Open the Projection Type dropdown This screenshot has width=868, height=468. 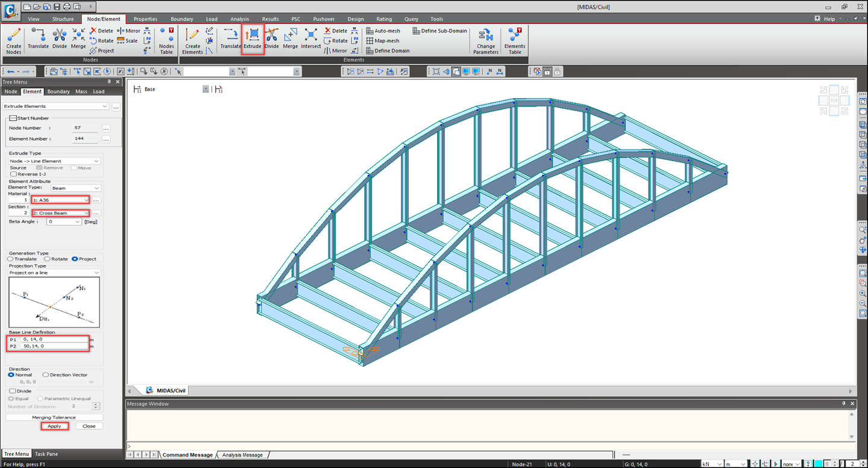point(54,273)
